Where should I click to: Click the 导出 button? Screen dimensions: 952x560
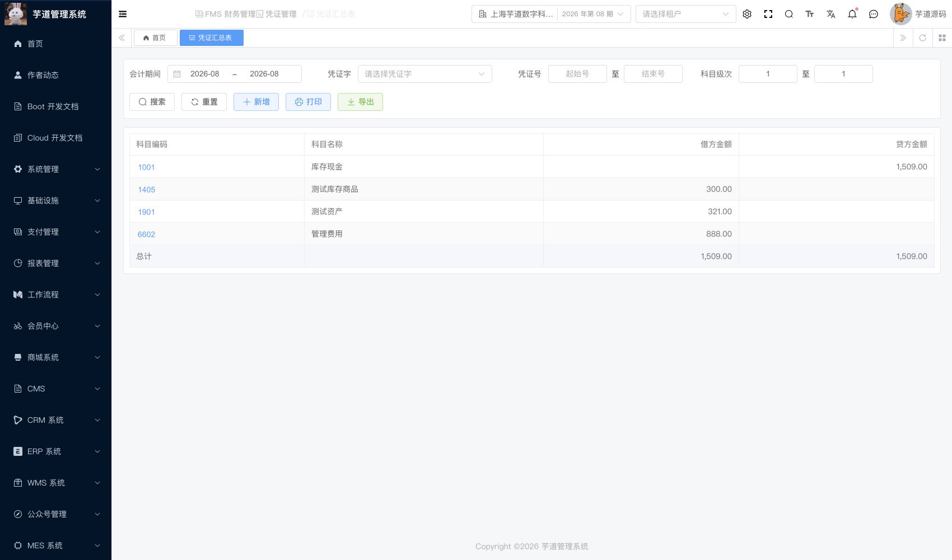(360, 102)
